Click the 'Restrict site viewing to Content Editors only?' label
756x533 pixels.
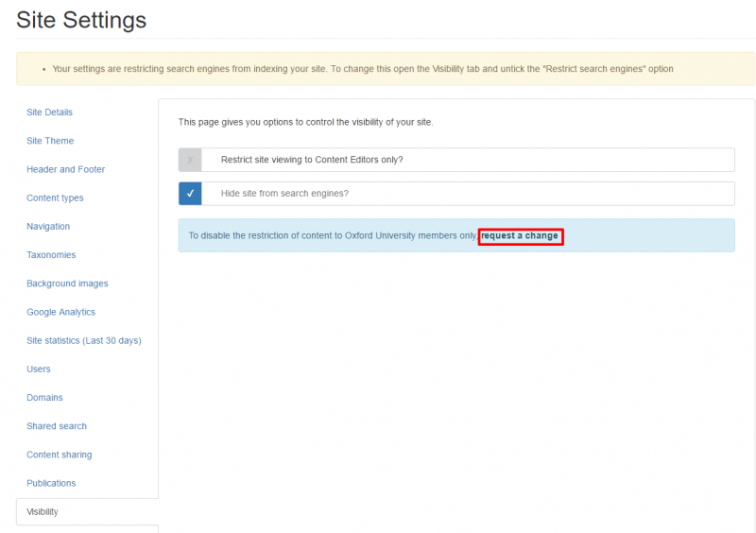point(312,160)
